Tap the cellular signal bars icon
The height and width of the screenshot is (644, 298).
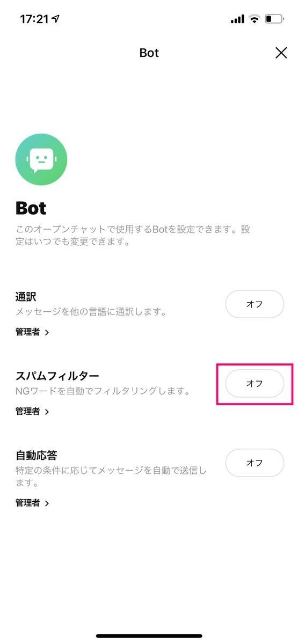point(237,19)
